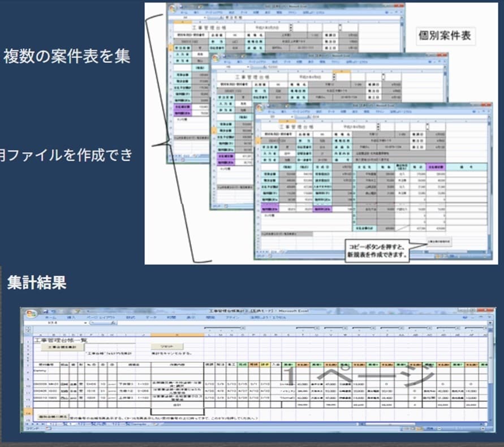This screenshot has height=447, width=504.
Task: Select the 作業内容 header cell in summary table
Action: point(177,365)
